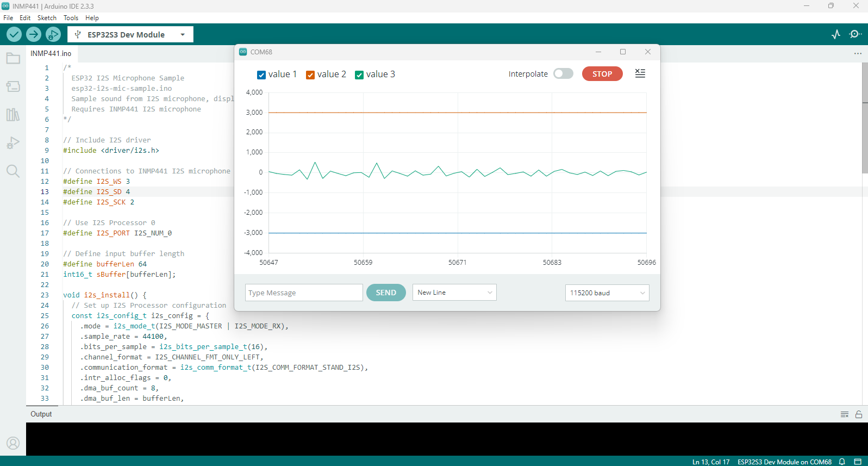Image resolution: width=868 pixels, height=466 pixels.
Task: Open the File menu
Action: 8,18
